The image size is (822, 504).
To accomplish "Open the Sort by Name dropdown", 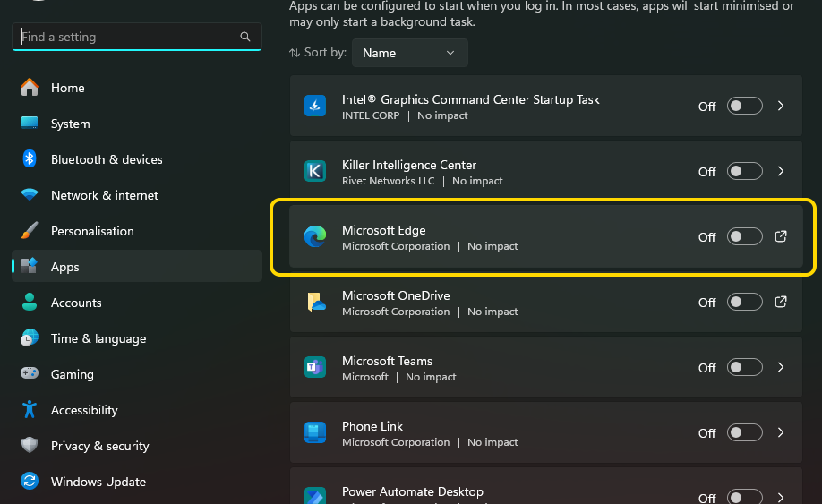I will tap(409, 53).
